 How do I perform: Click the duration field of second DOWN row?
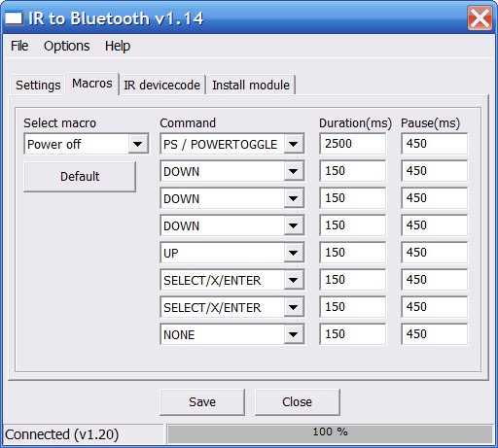tap(353, 171)
